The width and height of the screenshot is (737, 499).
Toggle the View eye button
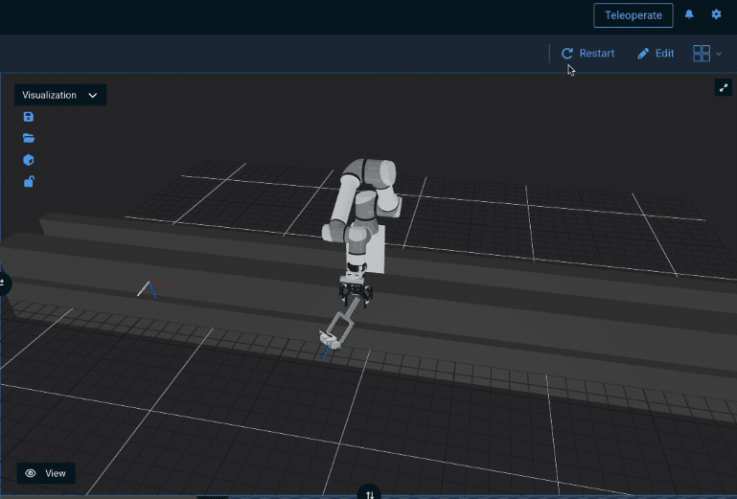click(x=46, y=473)
